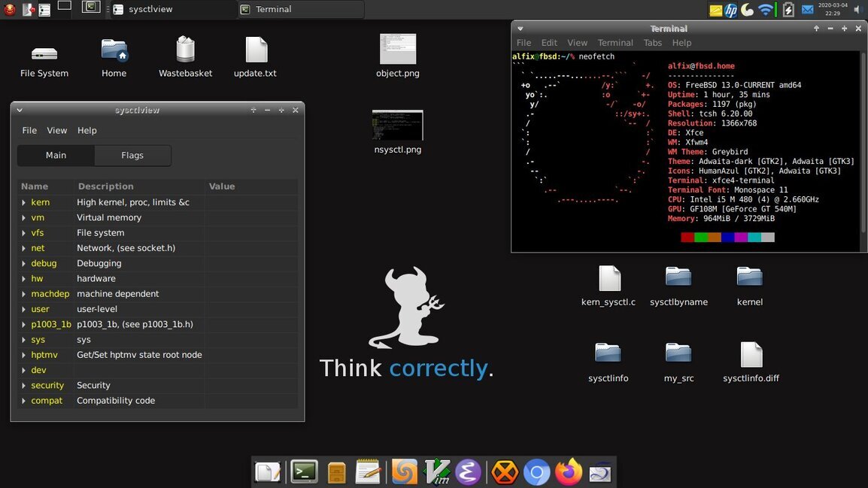
Task: Open the terminal launcher in the dock
Action: click(x=304, y=472)
